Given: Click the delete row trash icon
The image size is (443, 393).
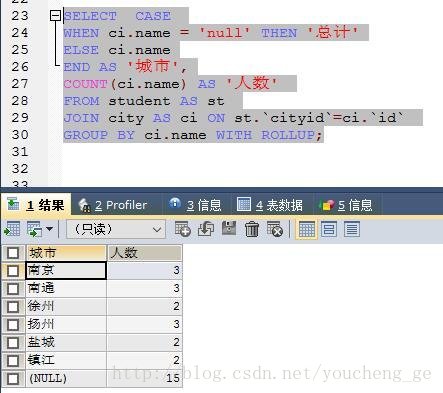Looking at the screenshot, I should 252,229.
